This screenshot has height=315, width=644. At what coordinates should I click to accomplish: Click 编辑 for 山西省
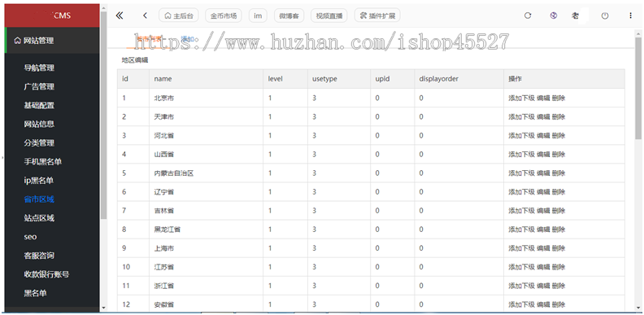click(543, 154)
